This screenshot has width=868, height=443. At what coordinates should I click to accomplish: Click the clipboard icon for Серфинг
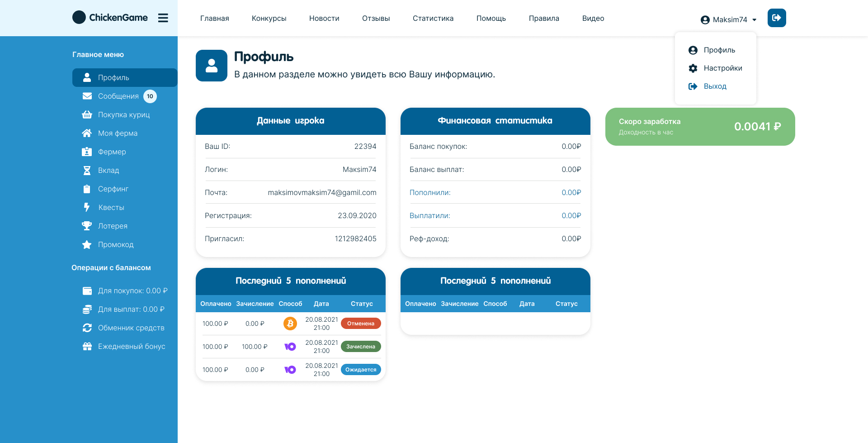[87, 189]
